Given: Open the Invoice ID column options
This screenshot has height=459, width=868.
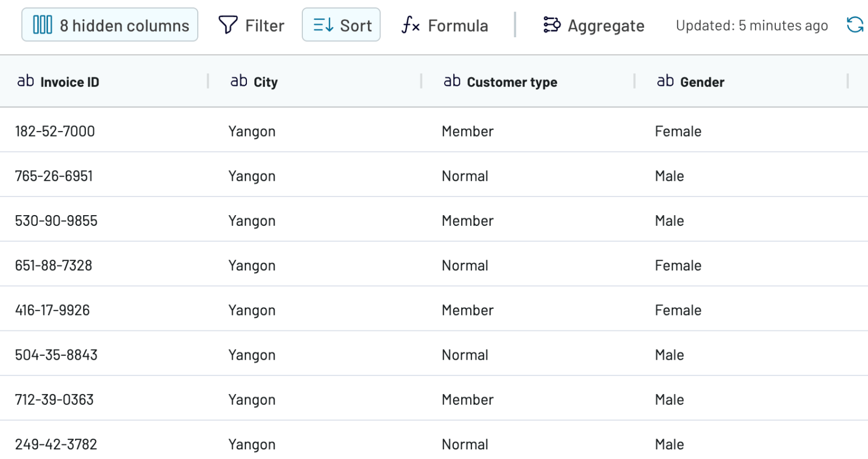Looking at the screenshot, I should point(70,81).
